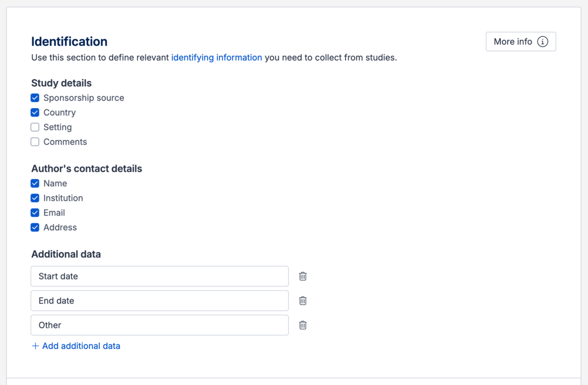This screenshot has height=385, width=588.
Task: Click into the End date field
Action: [160, 301]
